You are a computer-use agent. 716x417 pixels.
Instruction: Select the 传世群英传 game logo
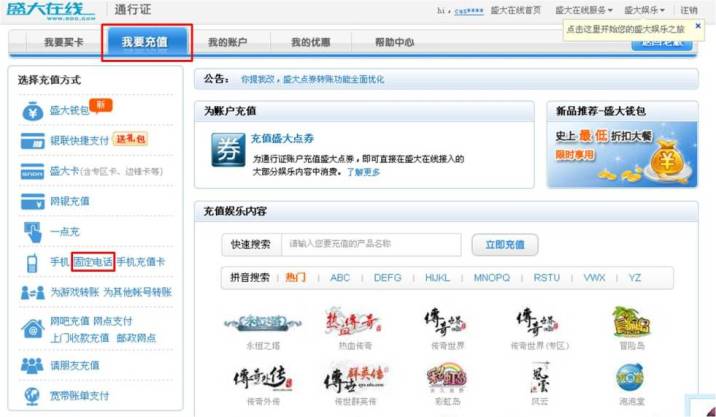point(355,379)
